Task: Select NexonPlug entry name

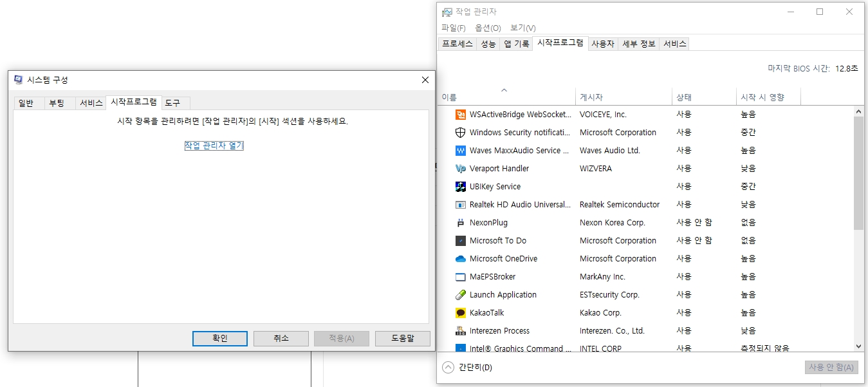Action: [488, 223]
